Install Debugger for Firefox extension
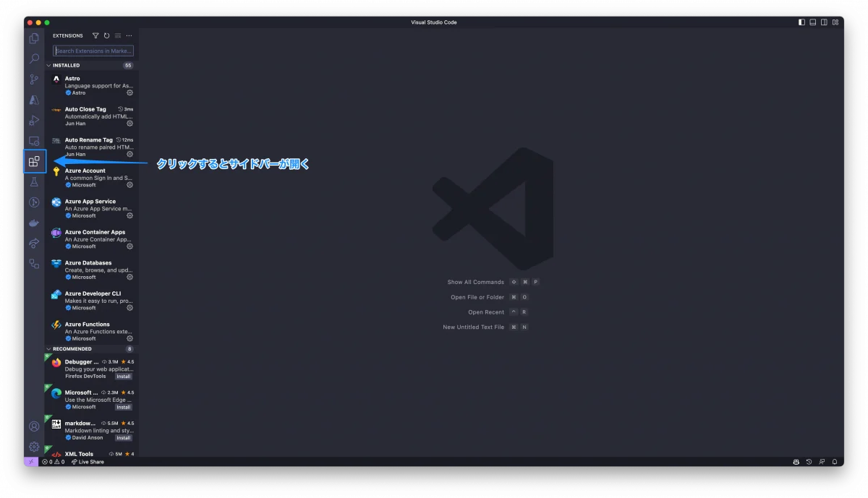The width and height of the screenshot is (868, 498). pos(124,376)
